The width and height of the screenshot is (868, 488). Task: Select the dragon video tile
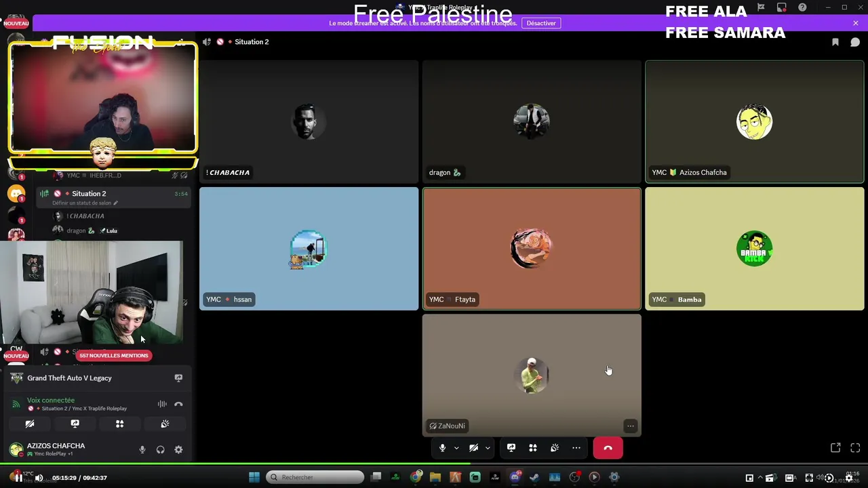[x=532, y=121]
